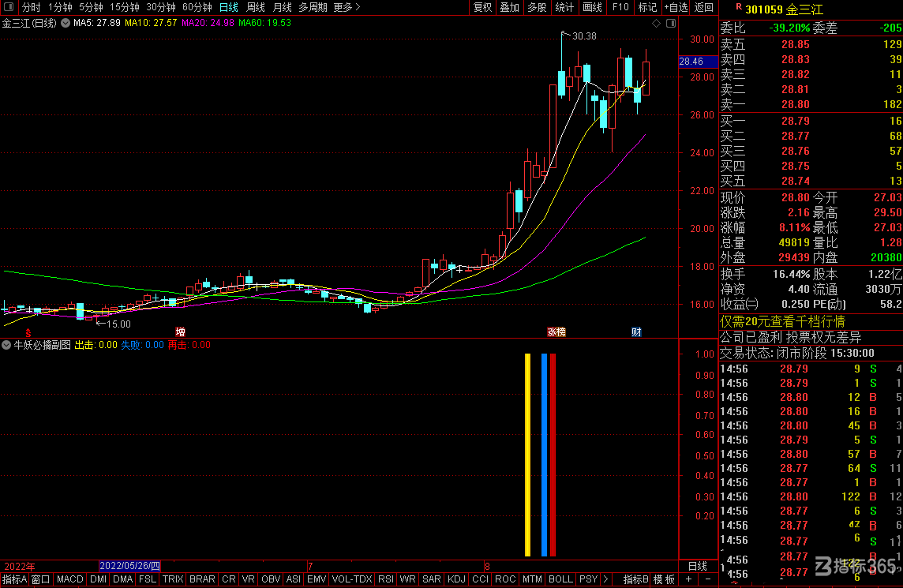This screenshot has width=903, height=588.
Task: Apply the MACD indicator
Action: pos(69,579)
